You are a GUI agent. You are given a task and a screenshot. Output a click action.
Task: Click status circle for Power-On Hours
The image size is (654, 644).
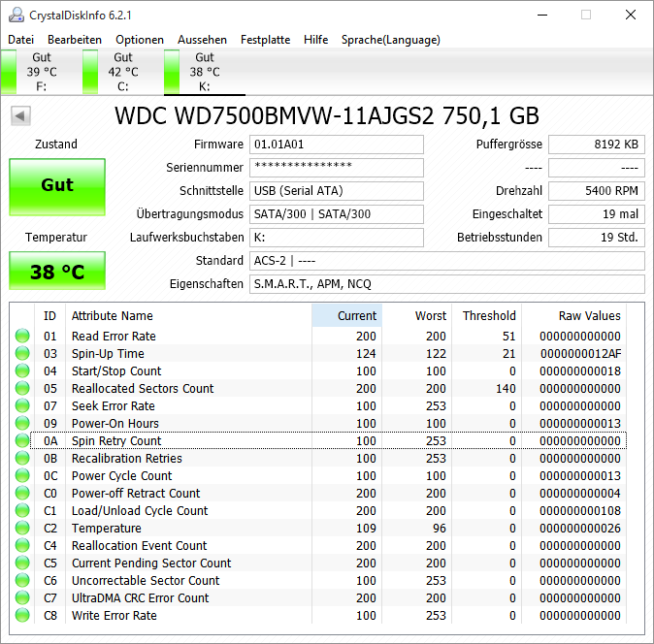click(x=22, y=424)
